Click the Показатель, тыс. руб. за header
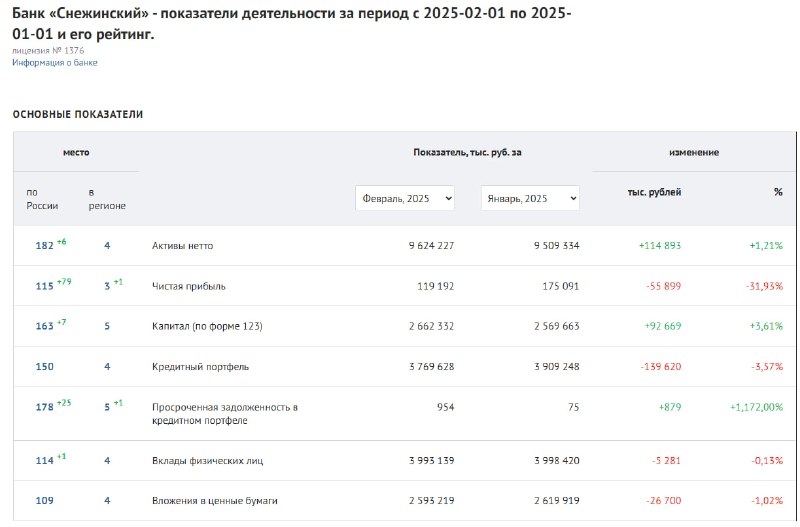 pyautogui.click(x=467, y=152)
